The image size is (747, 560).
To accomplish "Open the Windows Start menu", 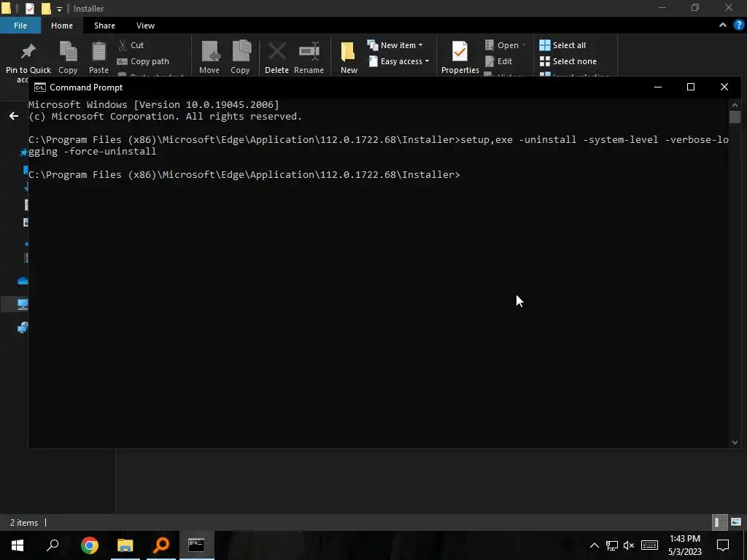I will [18, 545].
